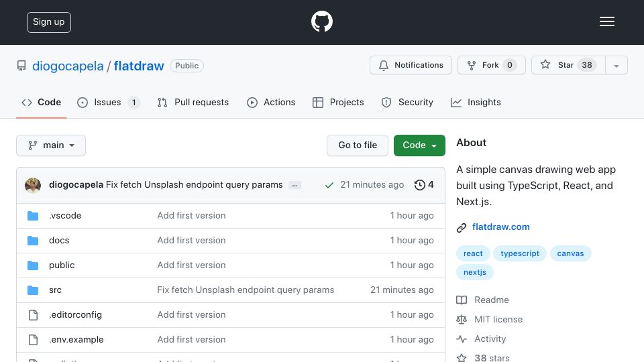Viewport: 644px width, 362px height.
Task: Click the public folder icon
Action: coord(33,265)
